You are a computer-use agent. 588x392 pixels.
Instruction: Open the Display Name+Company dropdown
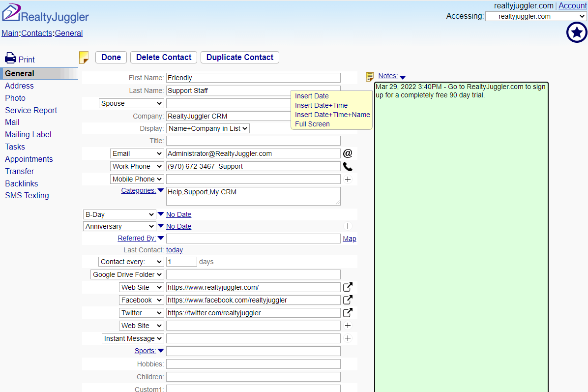pyautogui.click(x=208, y=128)
